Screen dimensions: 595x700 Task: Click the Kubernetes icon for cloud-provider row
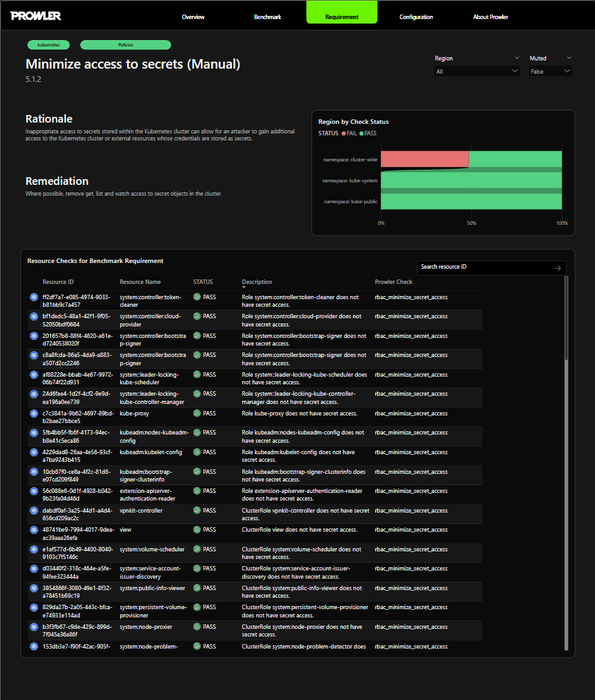[x=34, y=316]
